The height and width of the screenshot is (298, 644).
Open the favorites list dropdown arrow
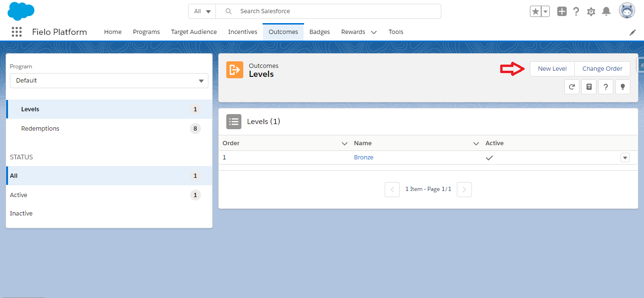pyautogui.click(x=545, y=11)
